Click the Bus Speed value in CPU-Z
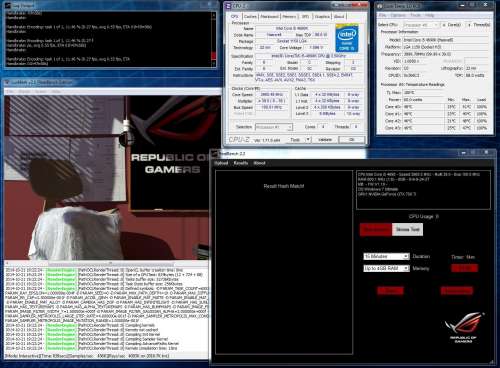 (272, 107)
